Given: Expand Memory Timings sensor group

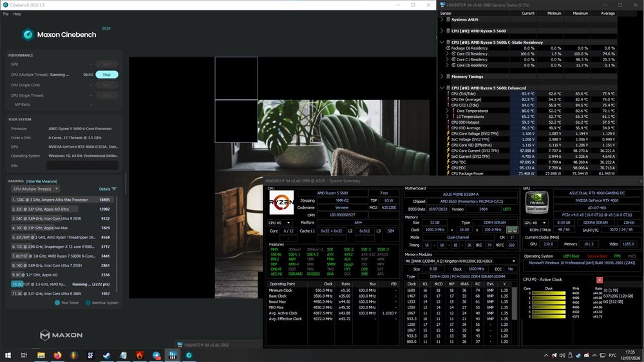Looking at the screenshot, I should (x=442, y=77).
